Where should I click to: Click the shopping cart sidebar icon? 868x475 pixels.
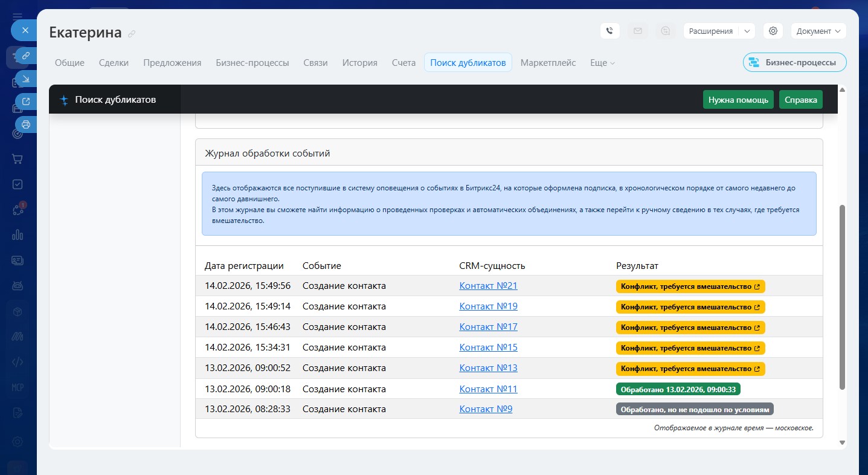[x=18, y=159]
